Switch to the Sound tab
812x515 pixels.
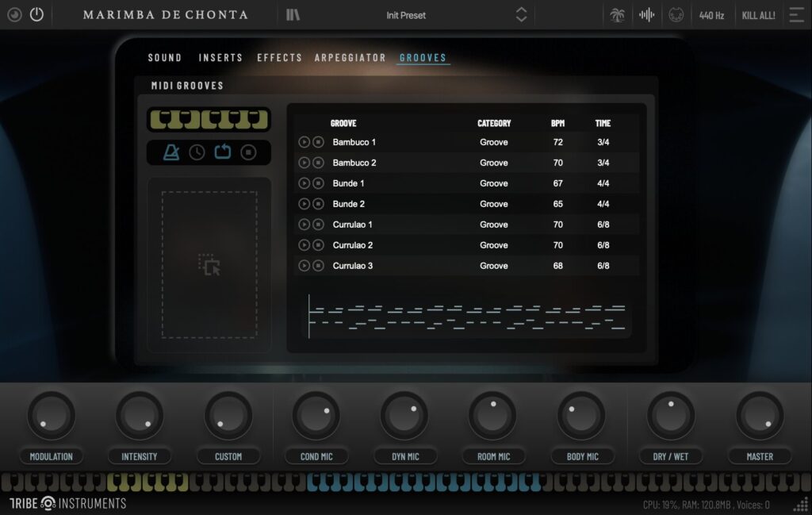point(165,57)
